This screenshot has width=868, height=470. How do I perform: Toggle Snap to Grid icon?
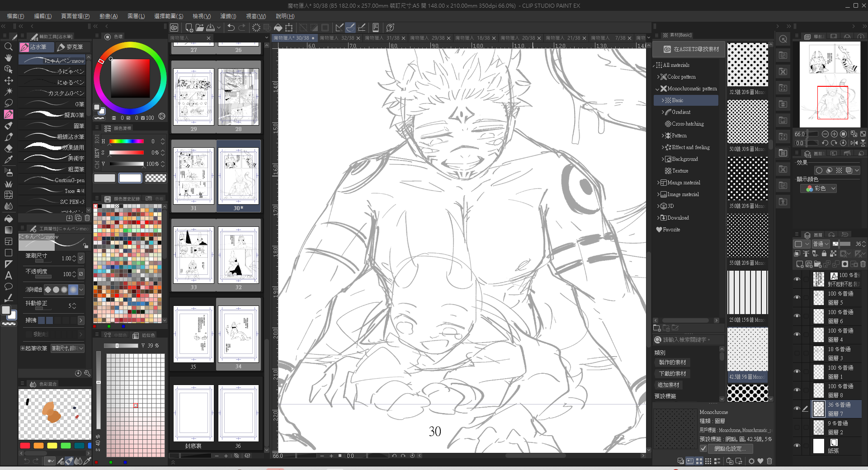pos(362,28)
